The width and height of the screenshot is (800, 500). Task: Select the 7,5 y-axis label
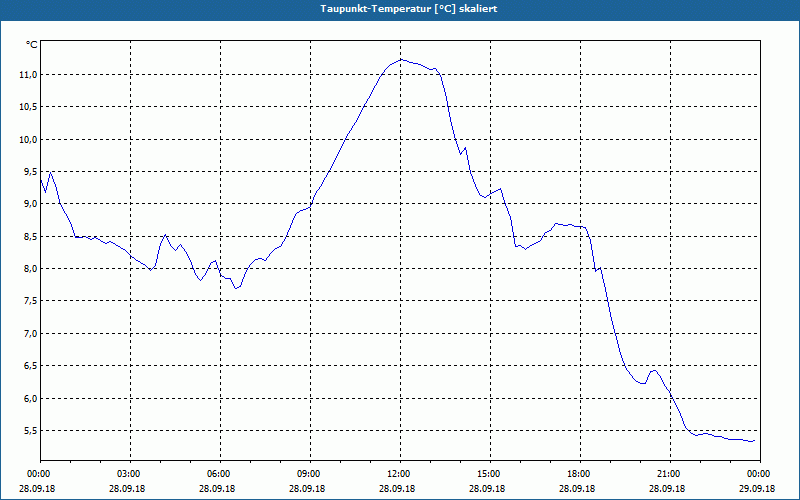coord(30,301)
